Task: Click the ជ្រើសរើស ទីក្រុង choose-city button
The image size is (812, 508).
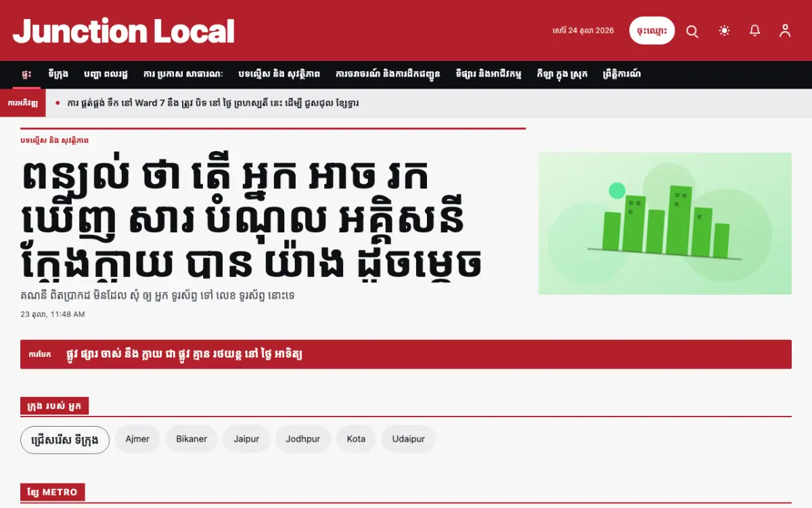Action: (65, 440)
